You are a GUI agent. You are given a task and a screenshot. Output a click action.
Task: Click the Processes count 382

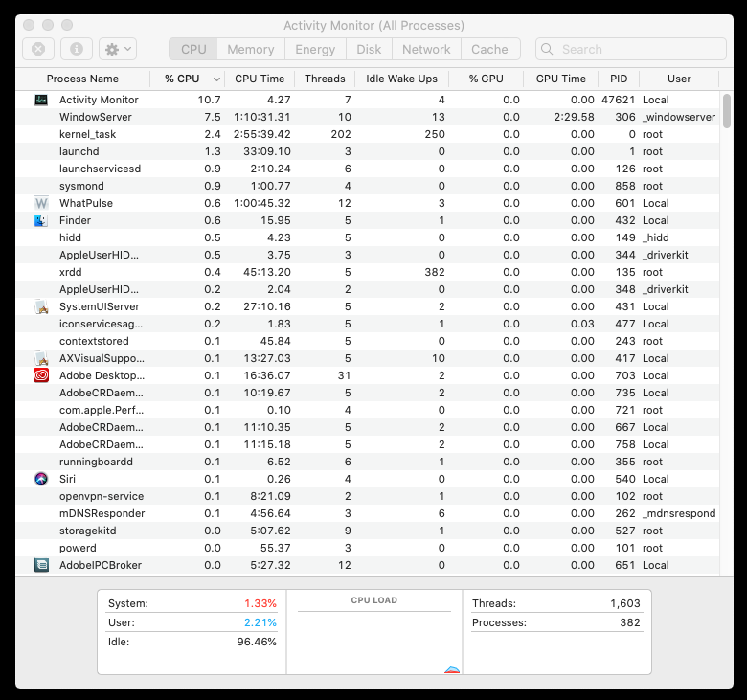(x=630, y=622)
